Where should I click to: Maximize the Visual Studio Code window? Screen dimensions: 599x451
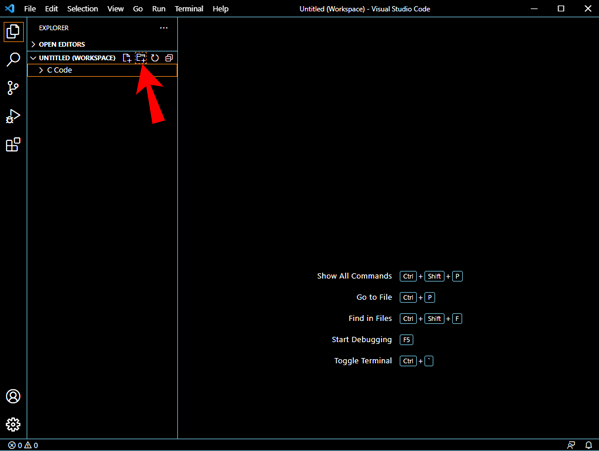(x=561, y=8)
